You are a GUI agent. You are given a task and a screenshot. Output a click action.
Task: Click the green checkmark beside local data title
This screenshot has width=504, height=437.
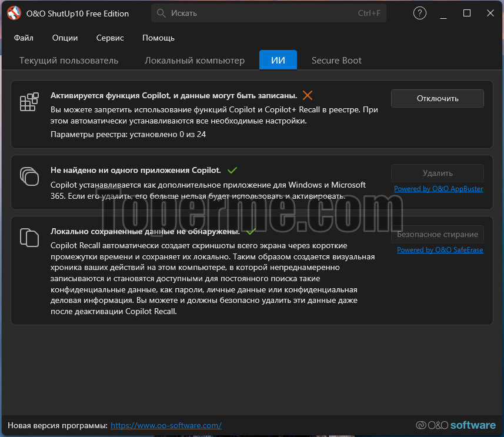[251, 231]
